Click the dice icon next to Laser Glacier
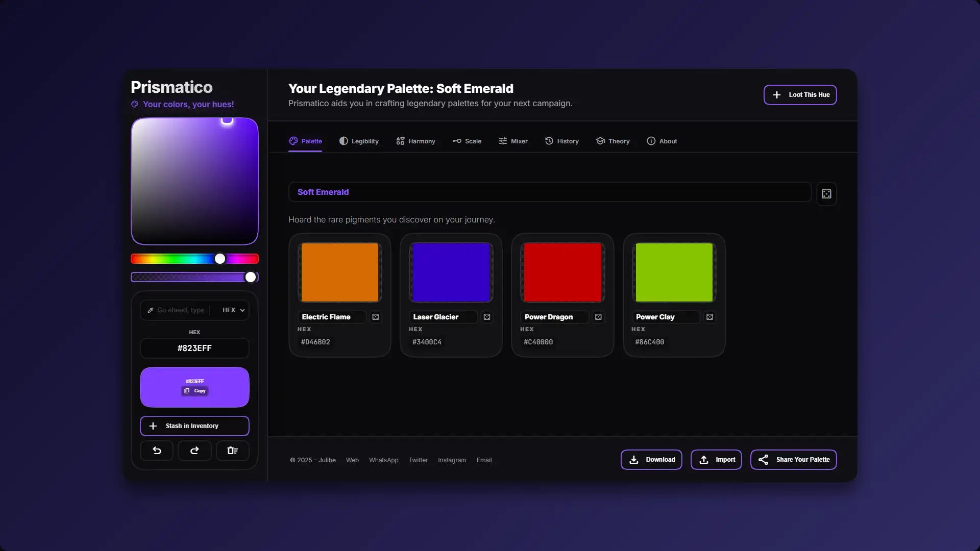Screen dimensions: 980x551 click(487, 317)
